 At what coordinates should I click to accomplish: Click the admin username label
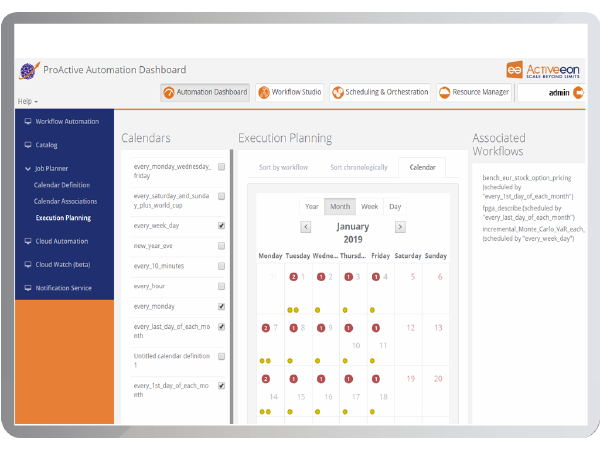559,93
